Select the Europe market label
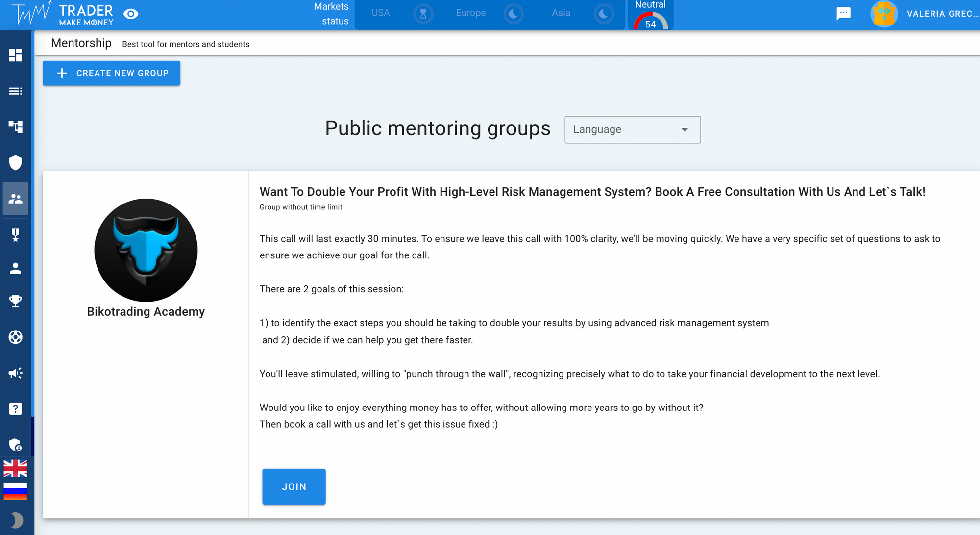 [471, 13]
